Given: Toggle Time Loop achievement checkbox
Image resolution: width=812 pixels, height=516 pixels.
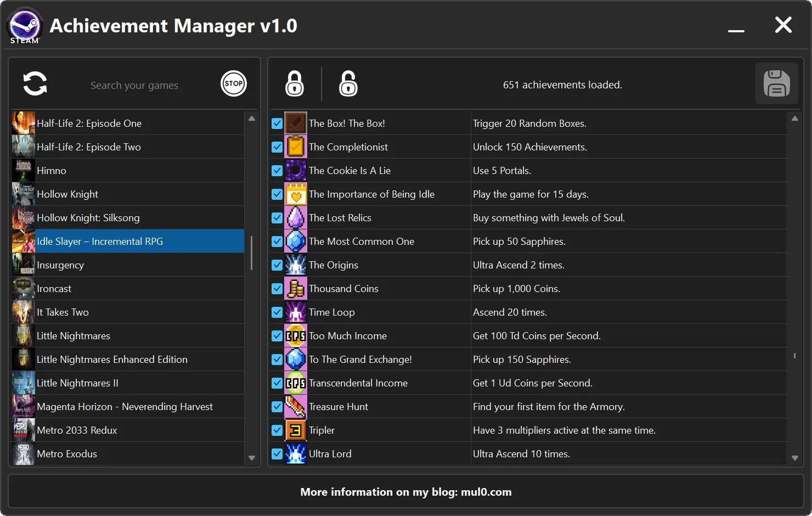Looking at the screenshot, I should 277,312.
